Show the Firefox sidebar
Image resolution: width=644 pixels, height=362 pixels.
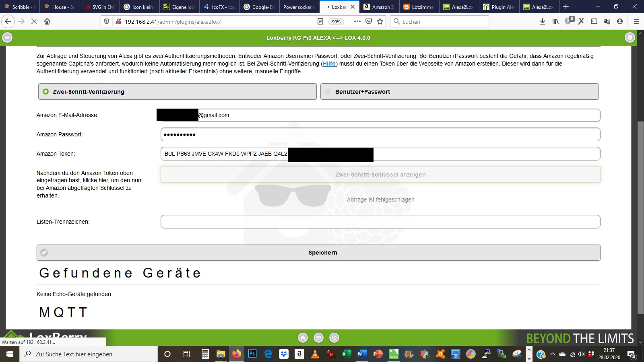tap(594, 21)
